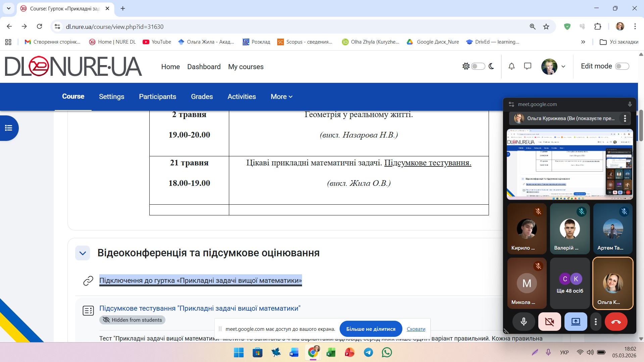Expand the More navigation dropdown
Viewport: 644px width, 362px height.
click(x=281, y=97)
